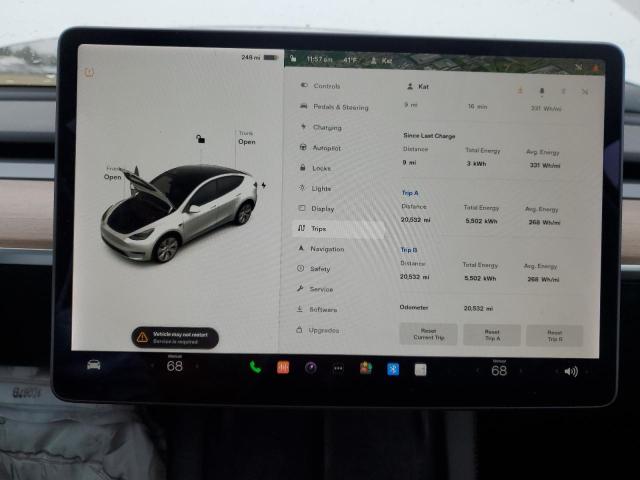Screen dimensions: 640x480
Task: Tap the Reset Trip A button
Action: [492, 335]
